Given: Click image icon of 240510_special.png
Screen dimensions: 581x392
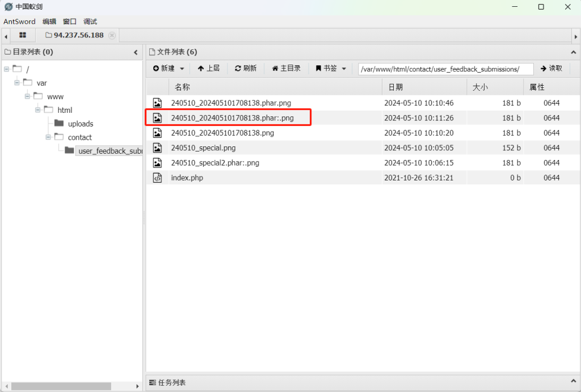Looking at the screenshot, I should [x=158, y=148].
